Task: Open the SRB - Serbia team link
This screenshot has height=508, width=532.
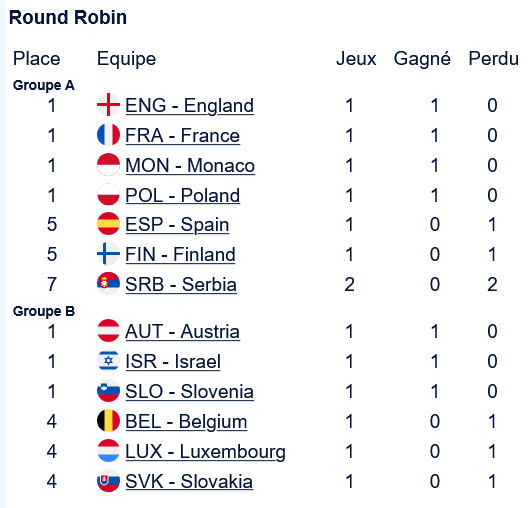Action: pyautogui.click(x=181, y=284)
